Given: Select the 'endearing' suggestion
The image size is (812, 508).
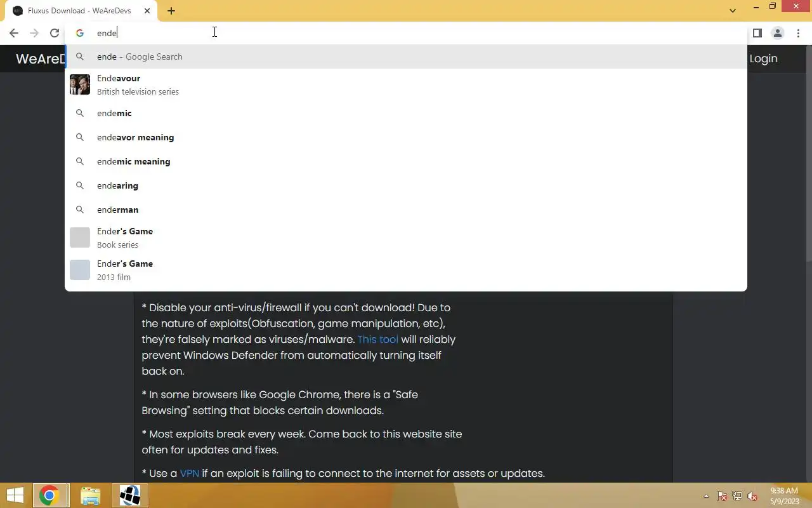Looking at the screenshot, I should tap(406, 185).
